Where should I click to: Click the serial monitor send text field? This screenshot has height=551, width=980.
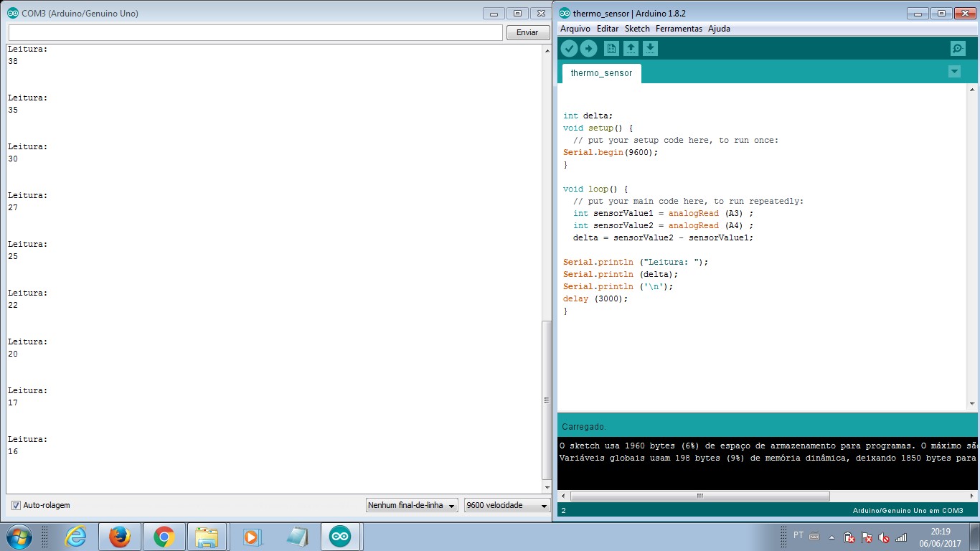255,33
